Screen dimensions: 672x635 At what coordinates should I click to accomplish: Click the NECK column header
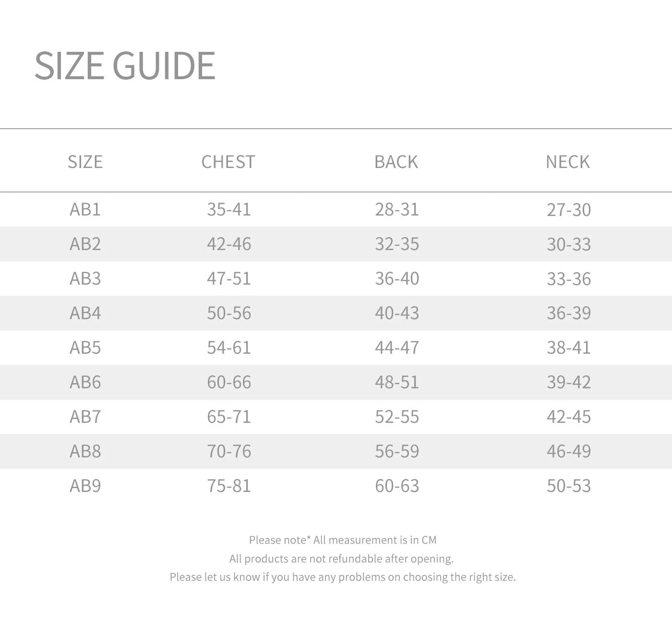(568, 162)
